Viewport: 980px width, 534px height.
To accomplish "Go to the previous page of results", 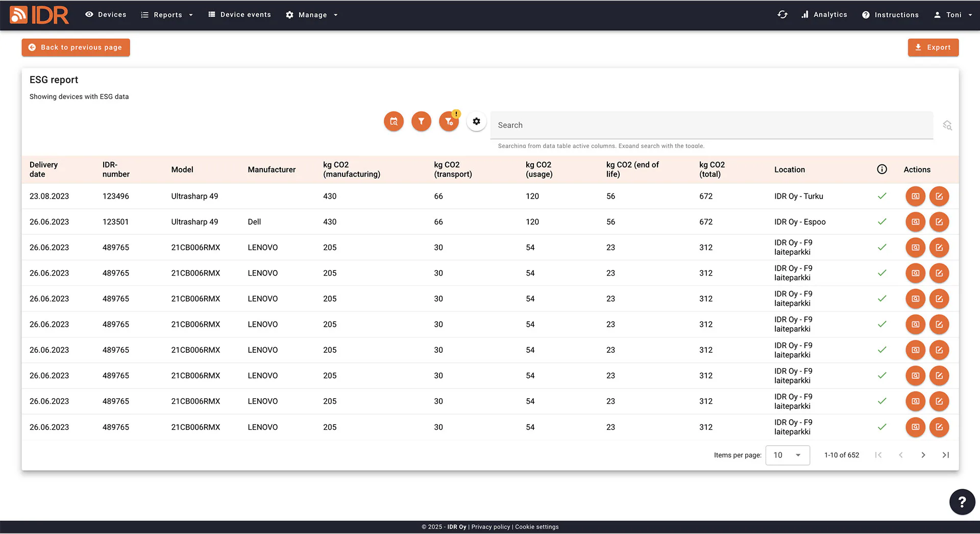I will coord(900,455).
